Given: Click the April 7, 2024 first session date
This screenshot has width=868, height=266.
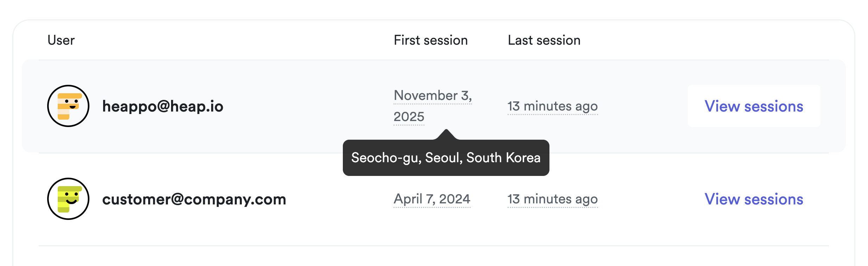Looking at the screenshot, I should [x=432, y=199].
